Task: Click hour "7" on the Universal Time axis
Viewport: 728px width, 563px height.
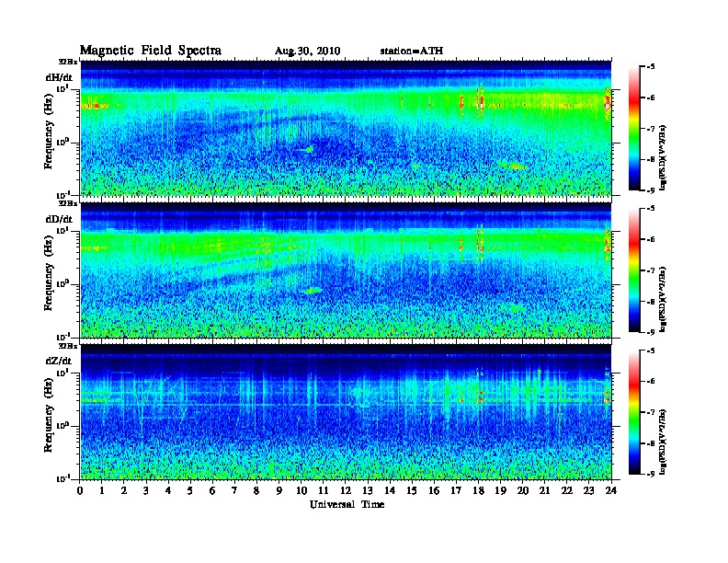Action: click(x=235, y=490)
